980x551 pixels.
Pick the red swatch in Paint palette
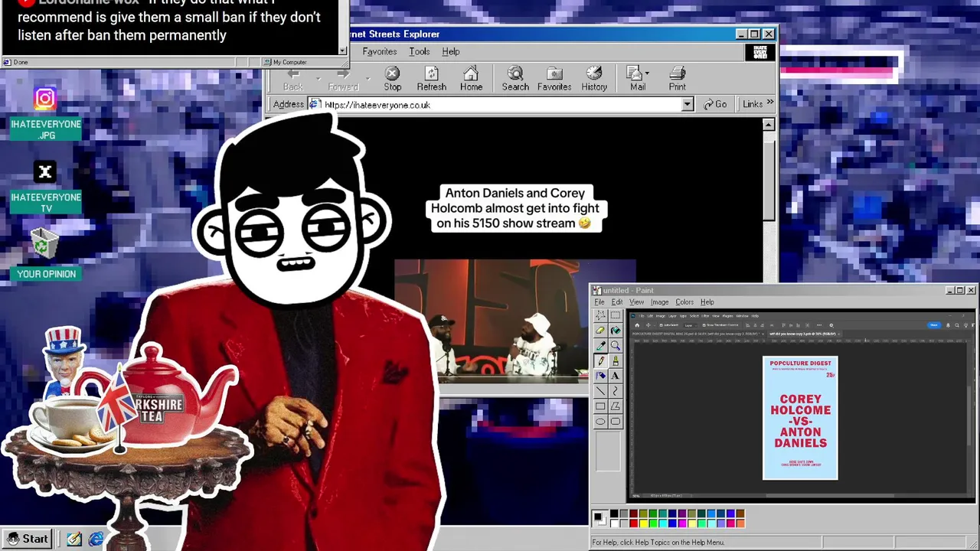click(x=633, y=523)
